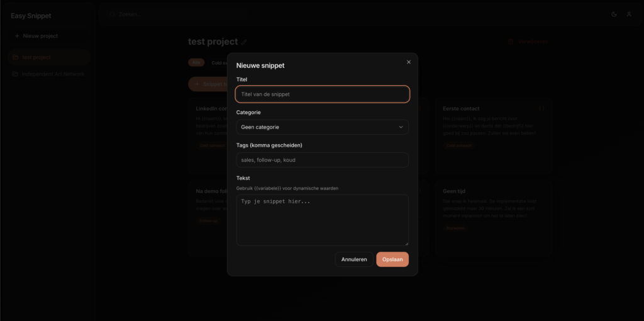Click the chevron in Geen categorie field
The image size is (644, 321).
click(x=401, y=127)
